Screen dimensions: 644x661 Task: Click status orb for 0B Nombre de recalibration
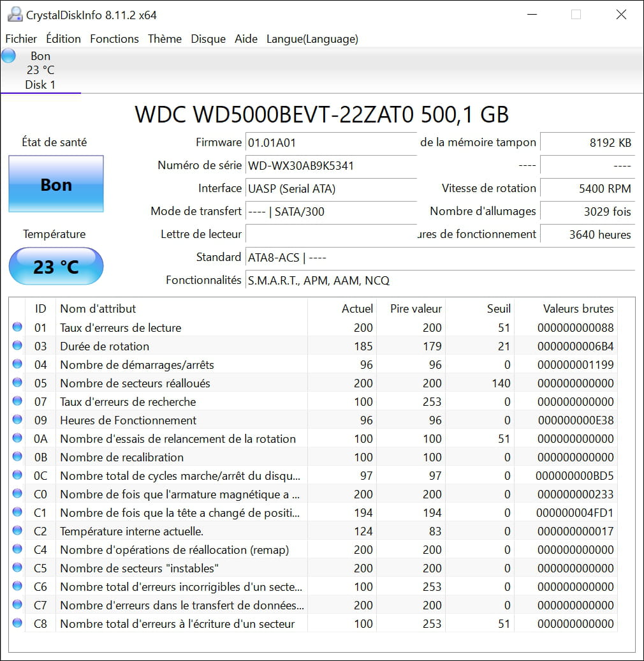pyautogui.click(x=17, y=457)
